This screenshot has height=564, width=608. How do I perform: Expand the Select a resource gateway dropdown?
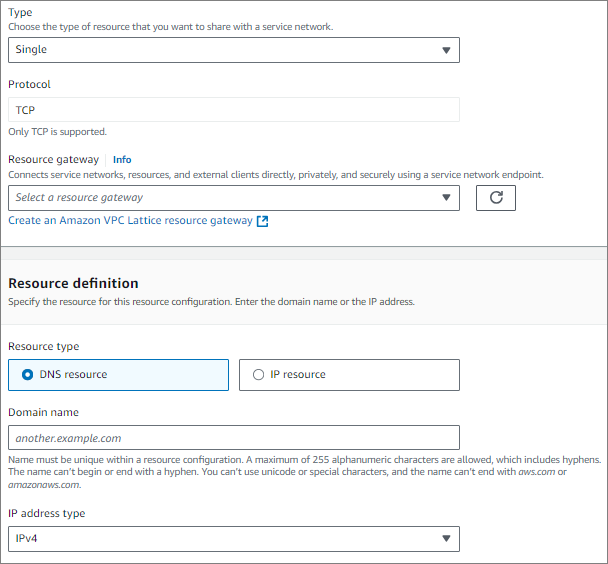(x=234, y=198)
